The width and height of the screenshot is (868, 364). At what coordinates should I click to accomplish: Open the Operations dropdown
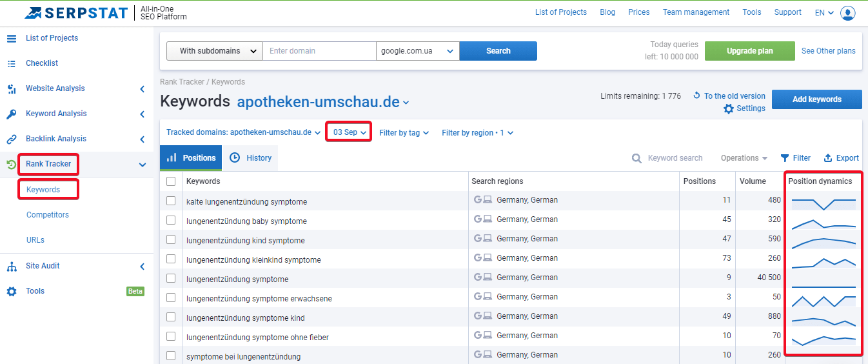(x=744, y=158)
